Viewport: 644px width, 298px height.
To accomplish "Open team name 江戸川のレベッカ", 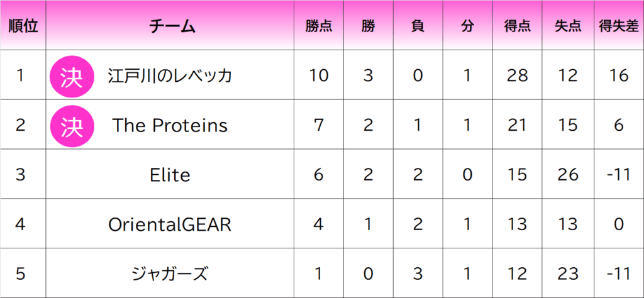I will click(x=170, y=76).
